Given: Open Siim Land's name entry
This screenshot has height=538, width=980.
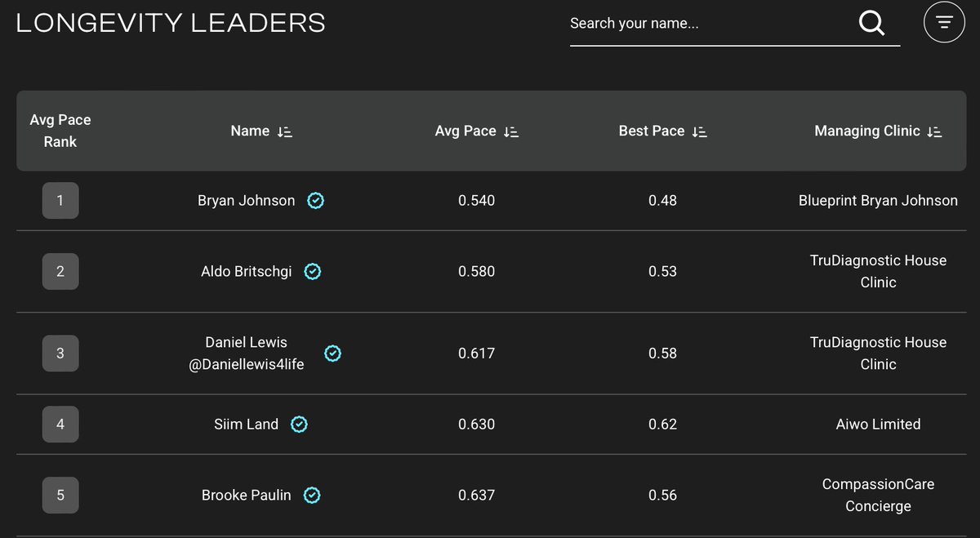Looking at the screenshot, I should coord(246,424).
